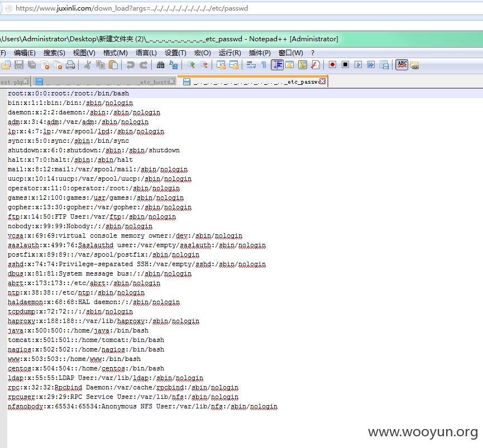Stop macro recording with square button
This screenshot has height=448, width=483.
click(x=345, y=65)
